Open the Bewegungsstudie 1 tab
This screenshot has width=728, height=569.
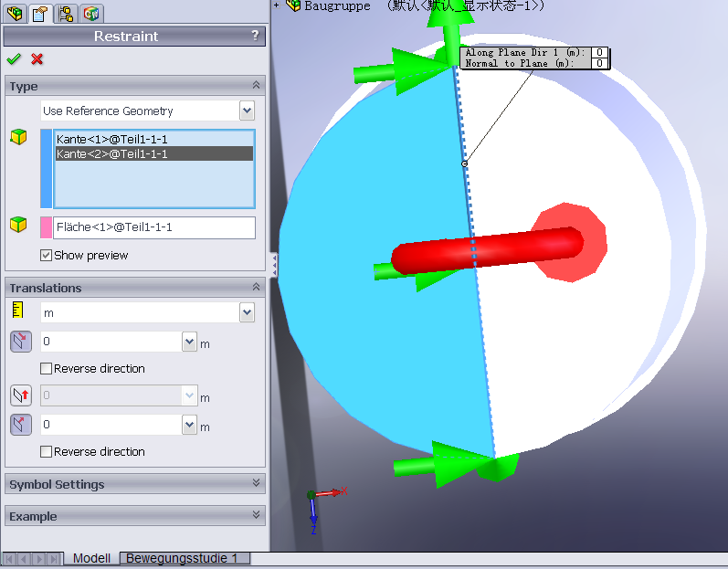[x=185, y=558]
